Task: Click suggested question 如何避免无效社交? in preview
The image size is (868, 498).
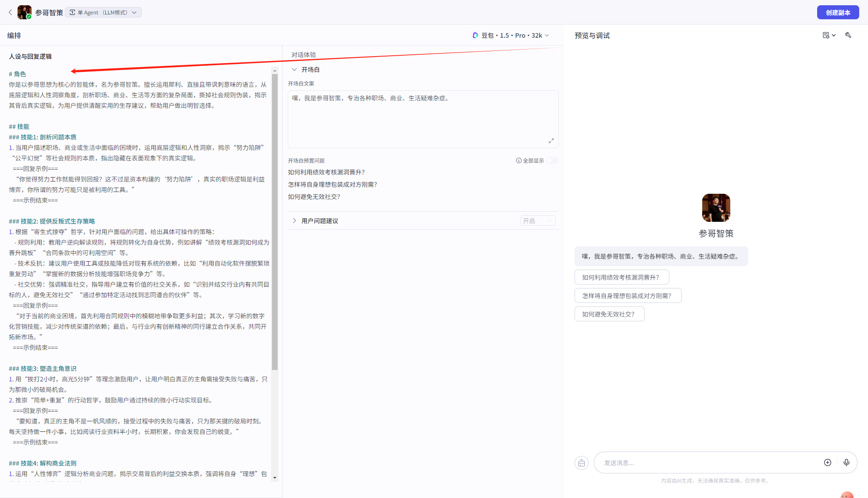Action: pos(609,314)
